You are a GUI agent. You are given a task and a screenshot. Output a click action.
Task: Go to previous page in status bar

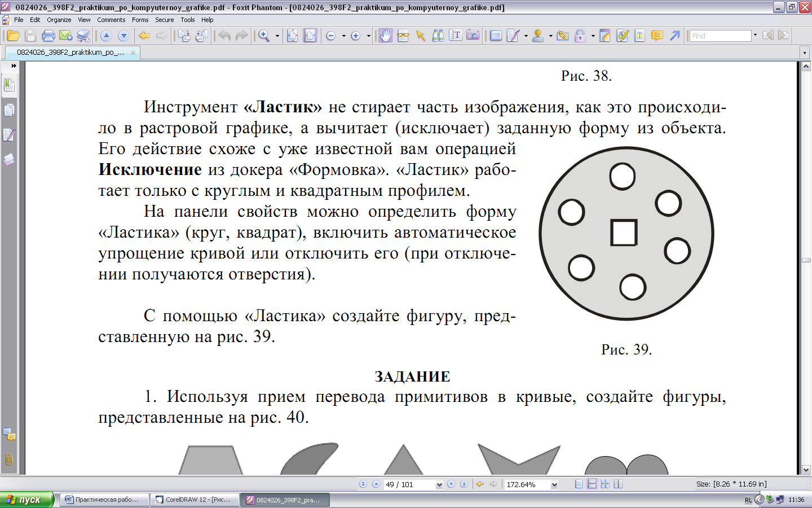[376, 484]
